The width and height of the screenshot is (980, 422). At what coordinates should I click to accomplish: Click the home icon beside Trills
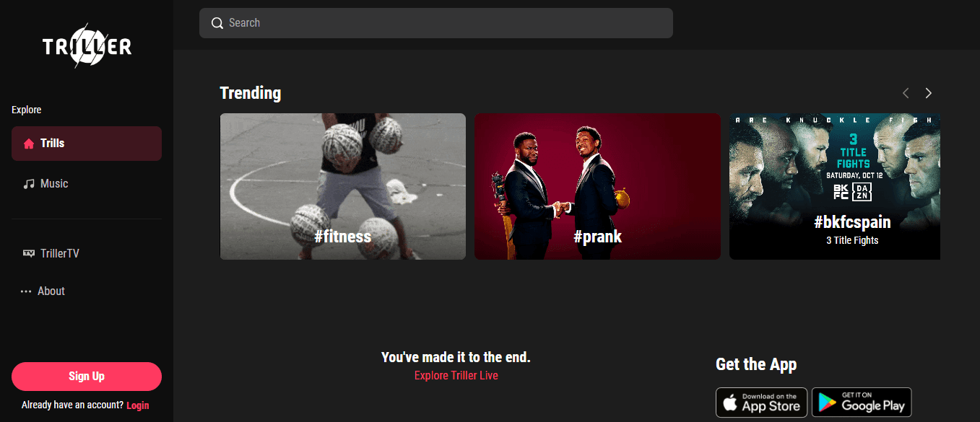[29, 144]
